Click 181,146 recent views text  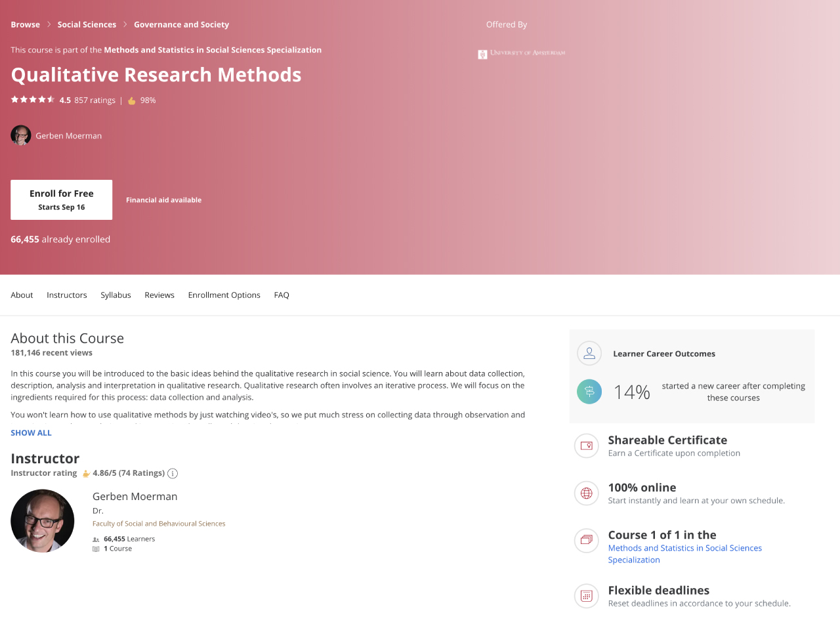pyautogui.click(x=52, y=353)
